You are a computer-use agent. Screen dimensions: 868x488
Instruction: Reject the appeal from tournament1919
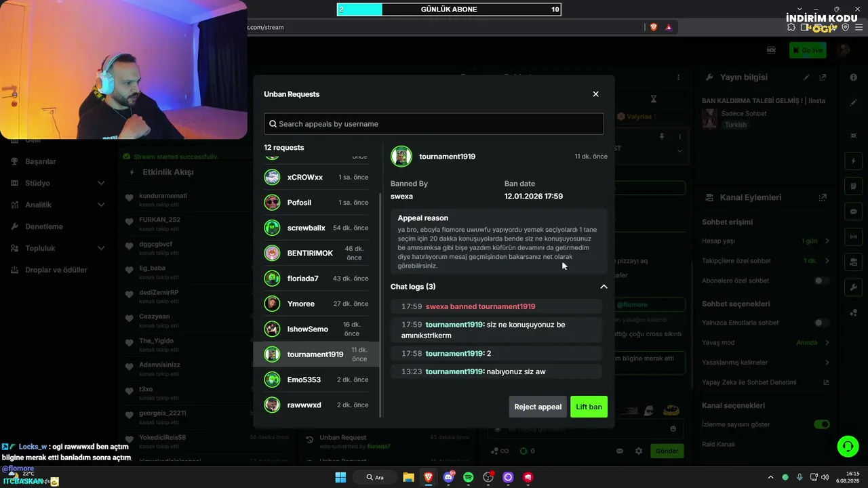538,407
